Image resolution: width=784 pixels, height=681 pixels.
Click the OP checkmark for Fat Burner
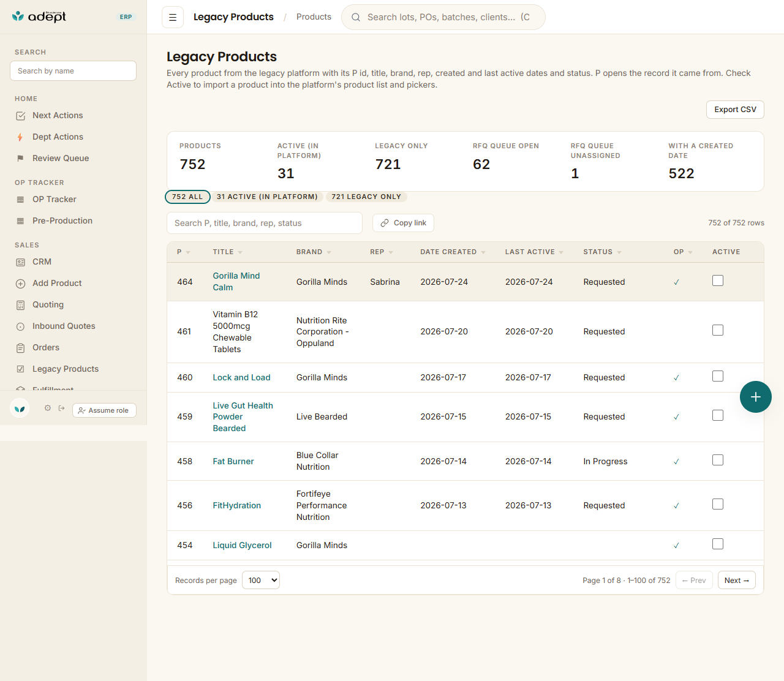(676, 462)
